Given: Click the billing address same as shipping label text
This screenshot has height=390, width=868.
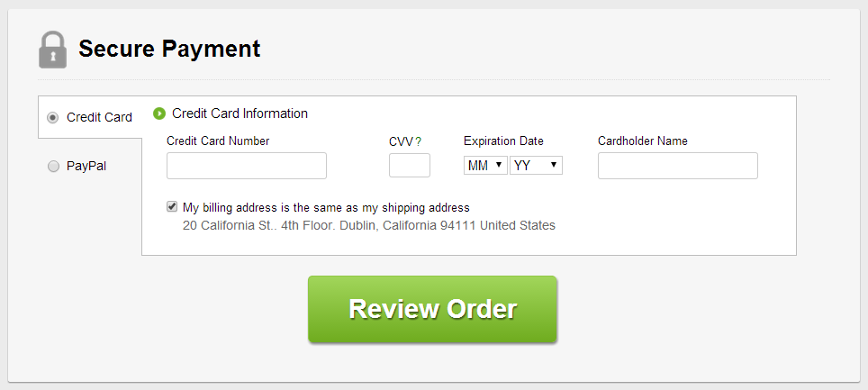Looking at the screenshot, I should pos(326,208).
